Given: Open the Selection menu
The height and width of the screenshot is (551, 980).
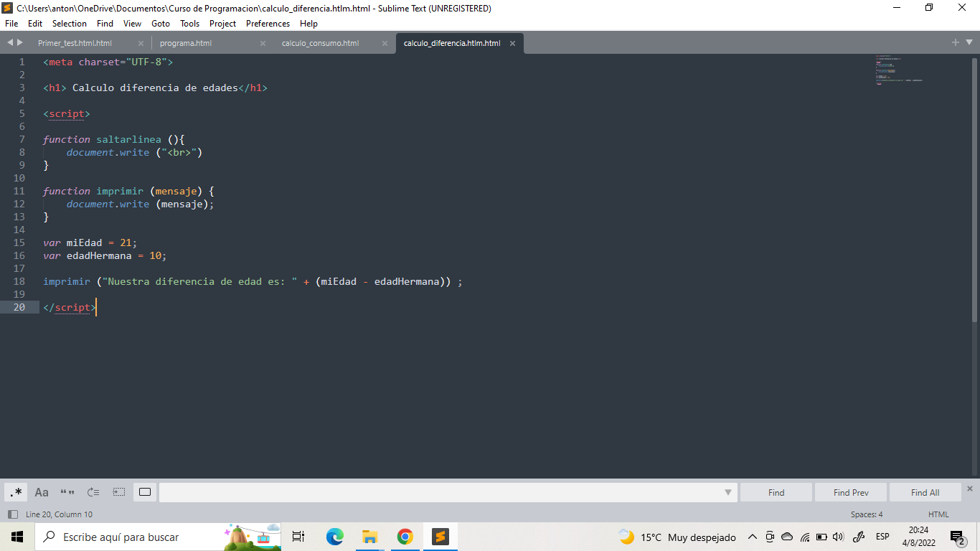Looking at the screenshot, I should click(x=70, y=24).
